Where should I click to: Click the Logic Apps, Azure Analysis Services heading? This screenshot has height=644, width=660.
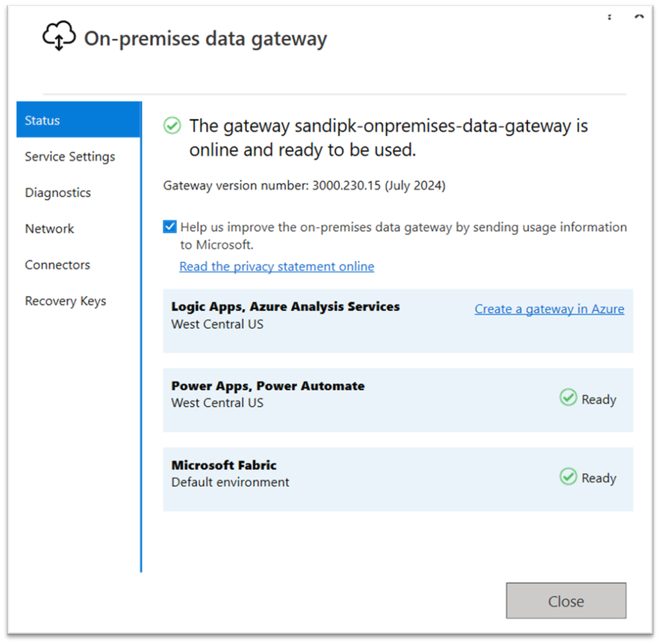point(285,306)
